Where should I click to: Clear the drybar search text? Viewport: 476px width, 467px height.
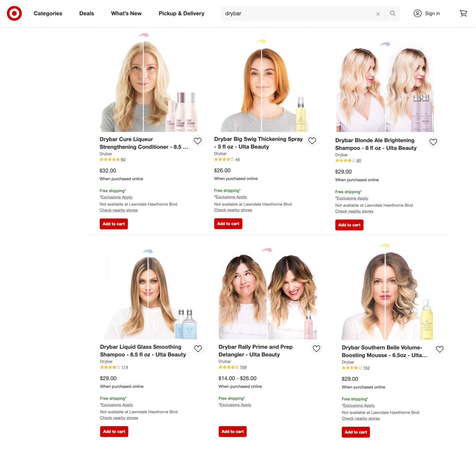[x=378, y=14]
